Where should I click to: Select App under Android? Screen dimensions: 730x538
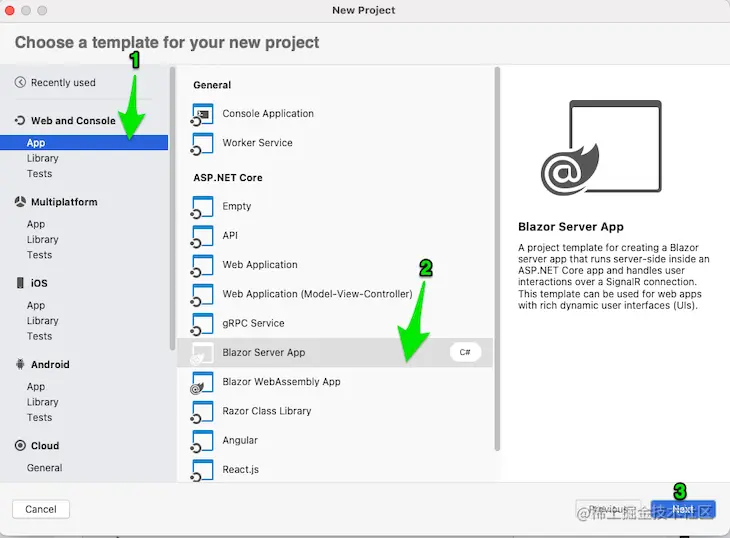click(x=36, y=386)
